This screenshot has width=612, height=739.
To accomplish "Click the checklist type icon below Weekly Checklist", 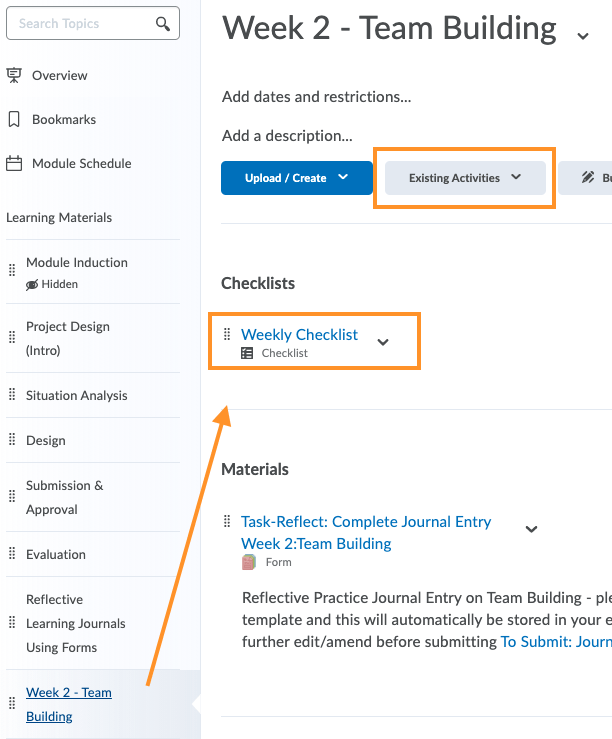I will (x=248, y=353).
